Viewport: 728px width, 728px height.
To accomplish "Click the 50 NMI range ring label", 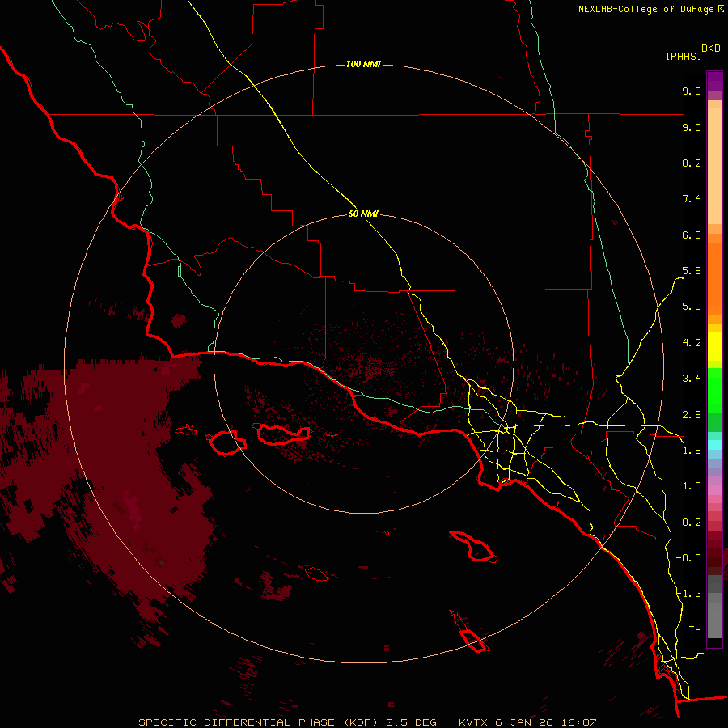I will pyautogui.click(x=363, y=214).
